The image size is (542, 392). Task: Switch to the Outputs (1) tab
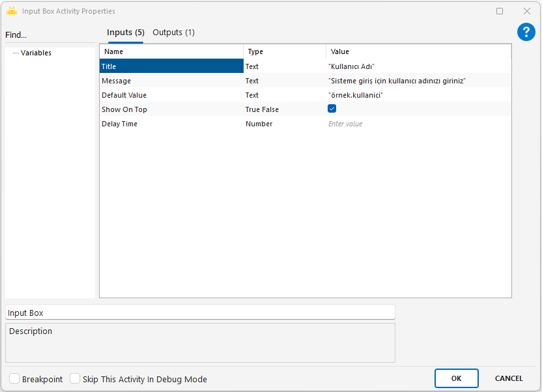[x=173, y=33]
